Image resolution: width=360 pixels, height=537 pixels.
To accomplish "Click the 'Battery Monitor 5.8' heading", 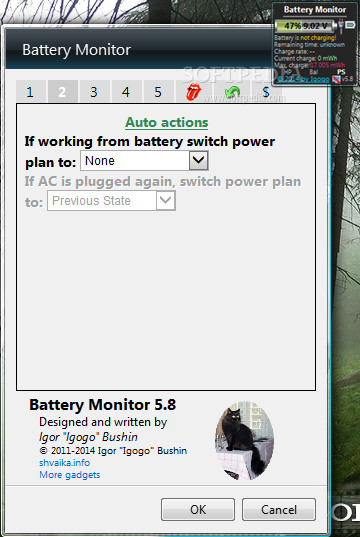I will click(102, 405).
